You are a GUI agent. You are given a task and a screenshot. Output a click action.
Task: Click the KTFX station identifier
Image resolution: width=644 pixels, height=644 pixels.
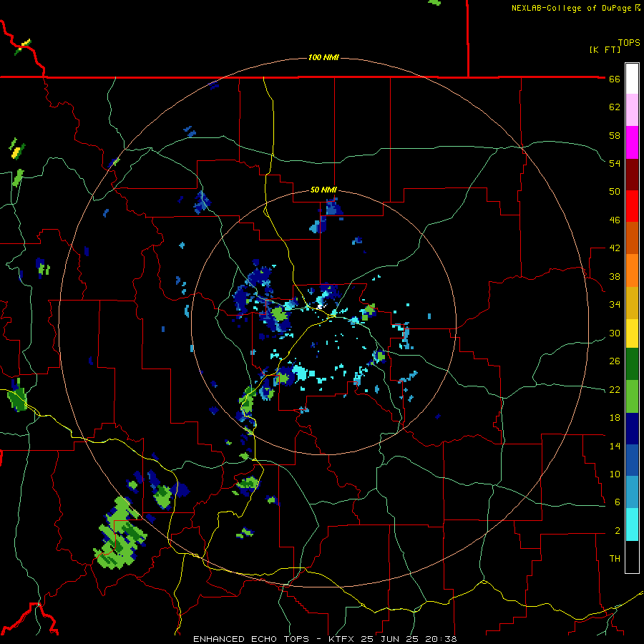pyautogui.click(x=343, y=639)
